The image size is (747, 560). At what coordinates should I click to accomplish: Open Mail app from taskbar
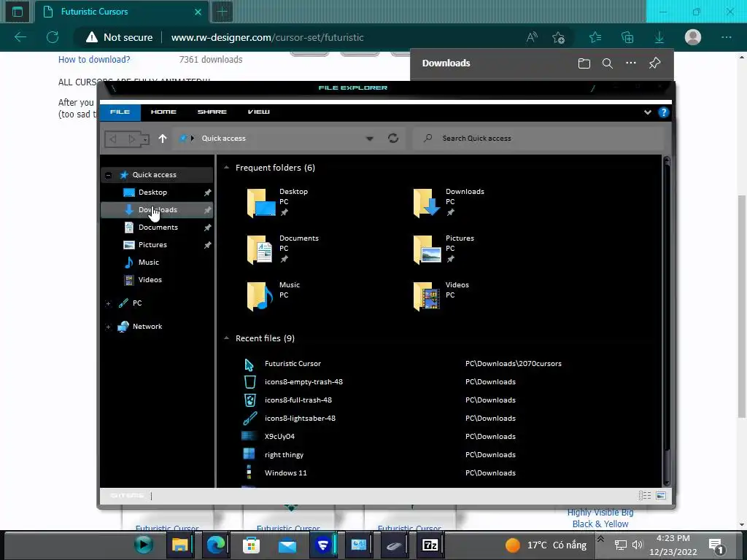[x=287, y=545]
